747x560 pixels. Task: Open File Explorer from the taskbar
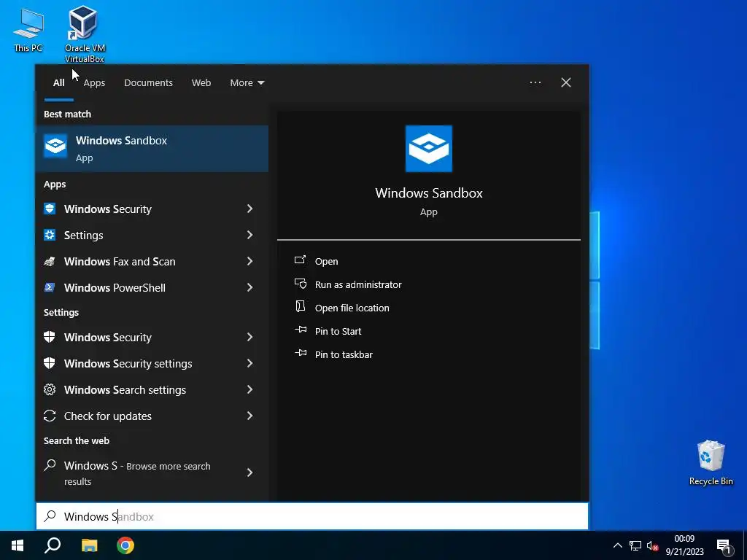[x=89, y=545]
